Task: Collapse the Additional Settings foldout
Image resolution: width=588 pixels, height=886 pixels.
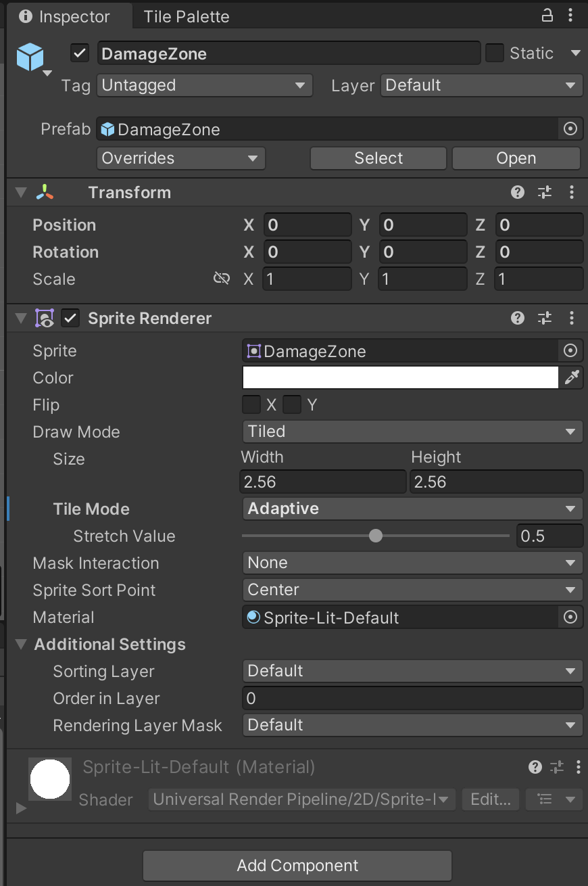Action: tap(21, 645)
